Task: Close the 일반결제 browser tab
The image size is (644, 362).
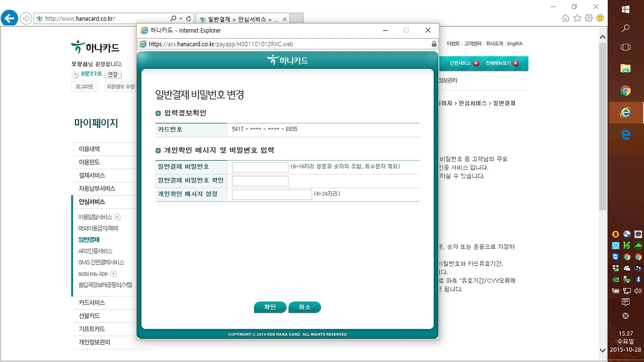Action: point(284,19)
